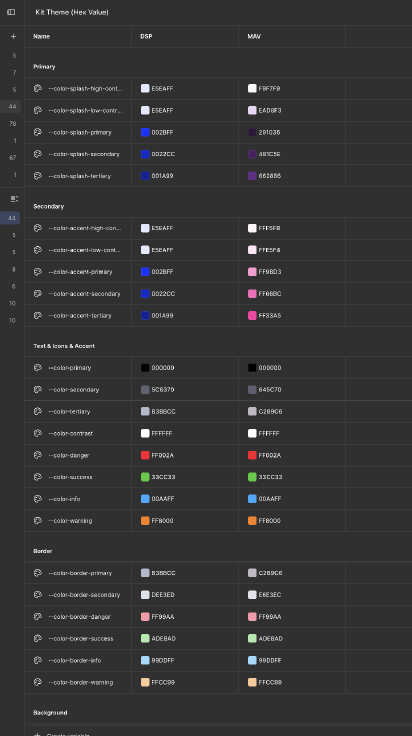412x736 pixels.
Task: Open the DSP swatch for --color-warning
Action: point(145,521)
